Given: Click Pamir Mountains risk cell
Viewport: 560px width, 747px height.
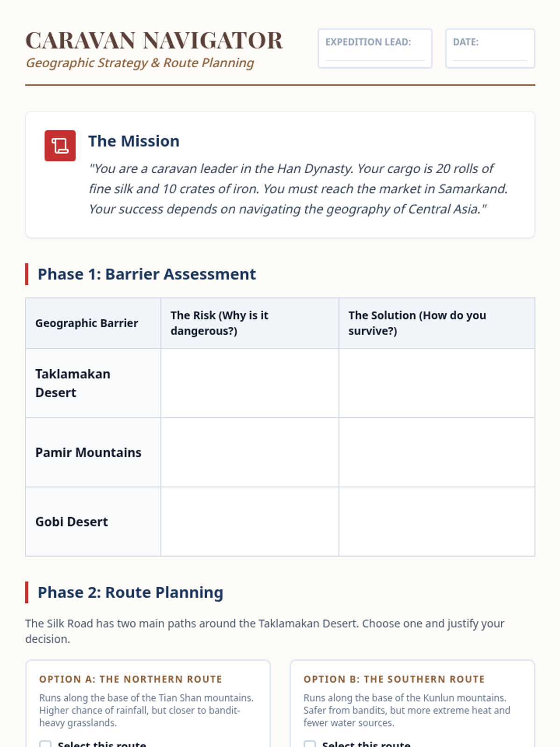Looking at the screenshot, I should click(250, 452).
